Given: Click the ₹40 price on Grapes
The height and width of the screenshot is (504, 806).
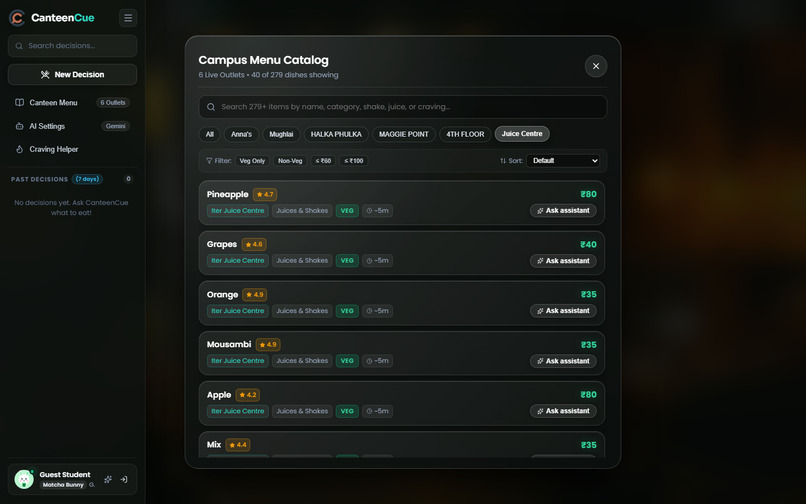Looking at the screenshot, I should (x=589, y=244).
